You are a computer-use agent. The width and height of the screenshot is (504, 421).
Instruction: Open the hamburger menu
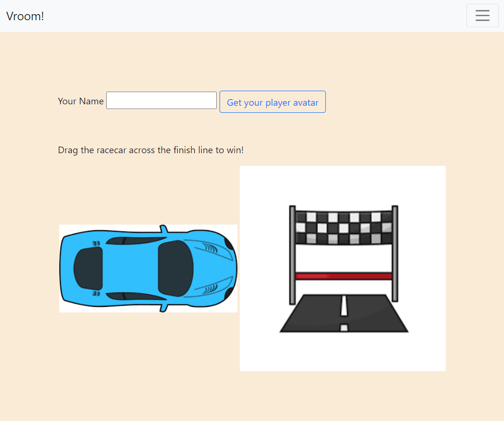click(482, 16)
